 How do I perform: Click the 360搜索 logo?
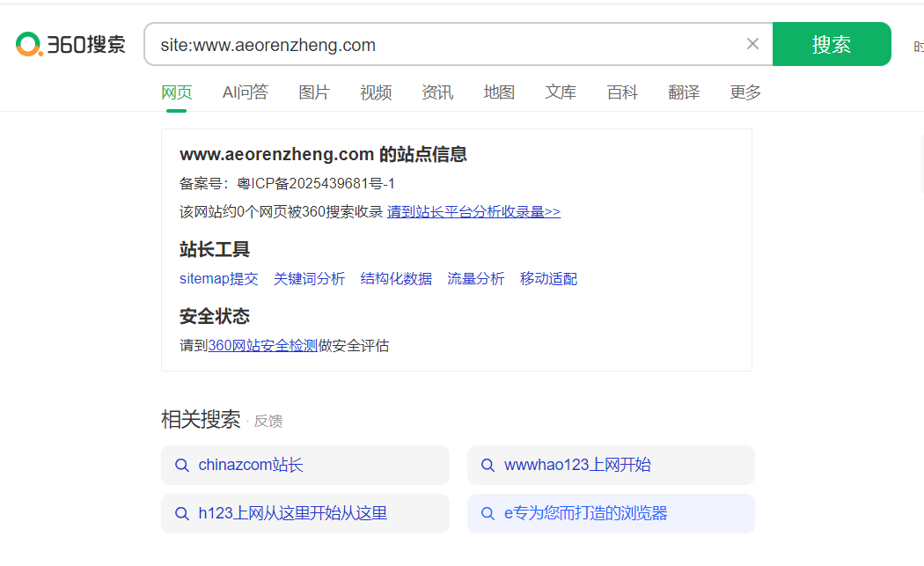click(x=70, y=44)
